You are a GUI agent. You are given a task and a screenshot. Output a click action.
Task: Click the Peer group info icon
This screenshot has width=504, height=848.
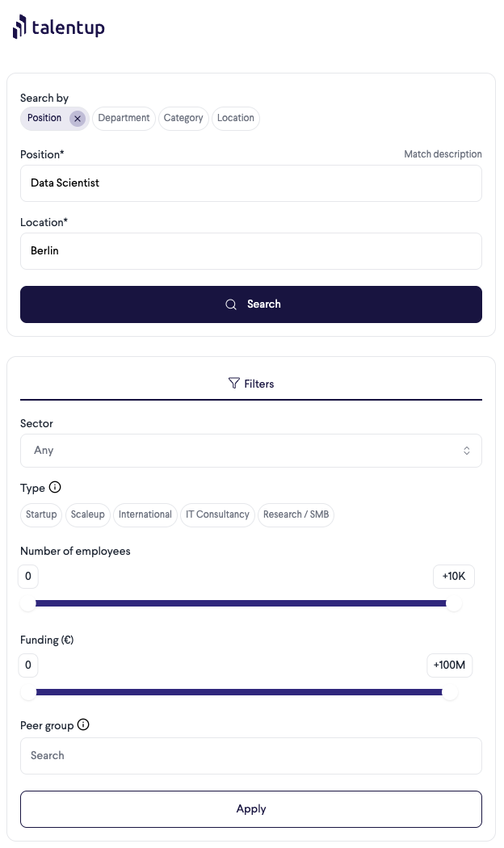click(x=83, y=725)
